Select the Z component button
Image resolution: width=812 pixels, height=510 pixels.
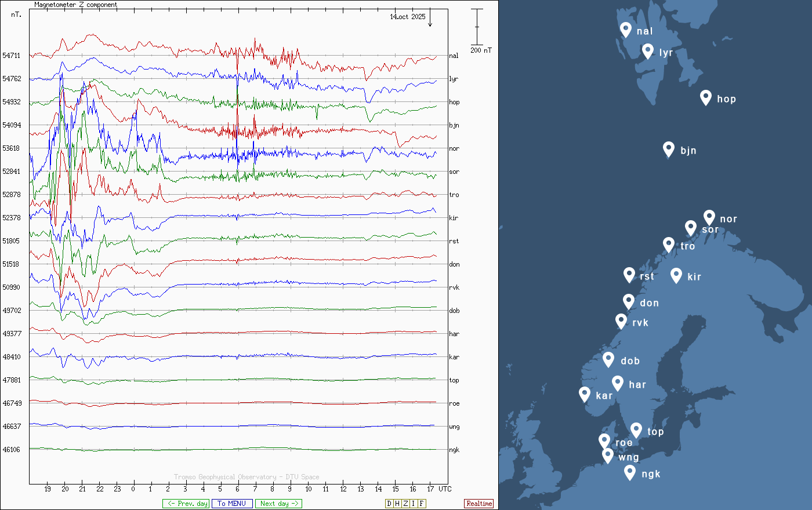pyautogui.click(x=405, y=504)
